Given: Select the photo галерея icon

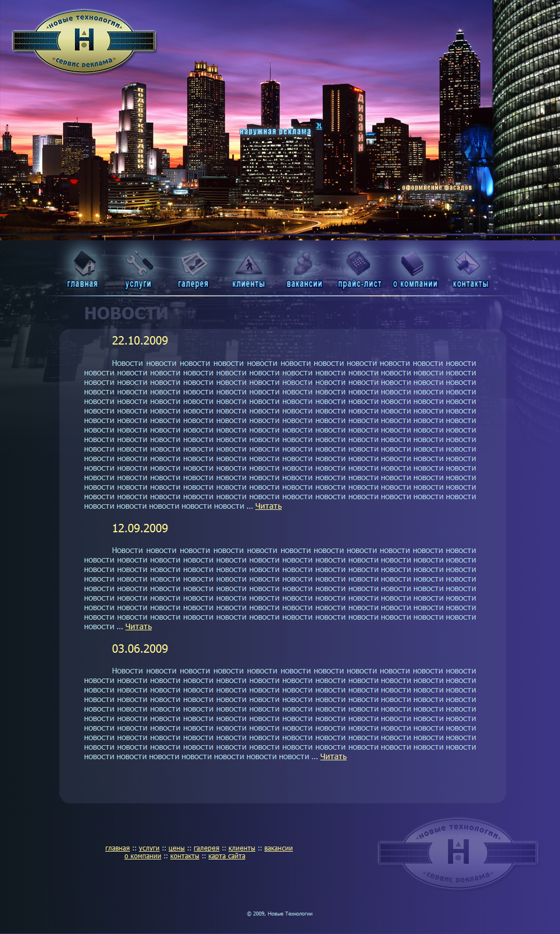Looking at the screenshot, I should point(194,263).
